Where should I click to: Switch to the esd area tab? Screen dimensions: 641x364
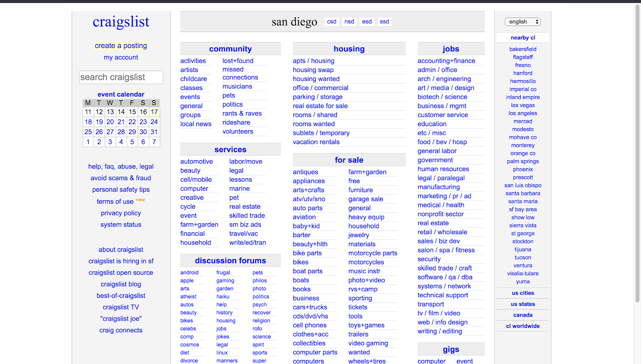366,22
